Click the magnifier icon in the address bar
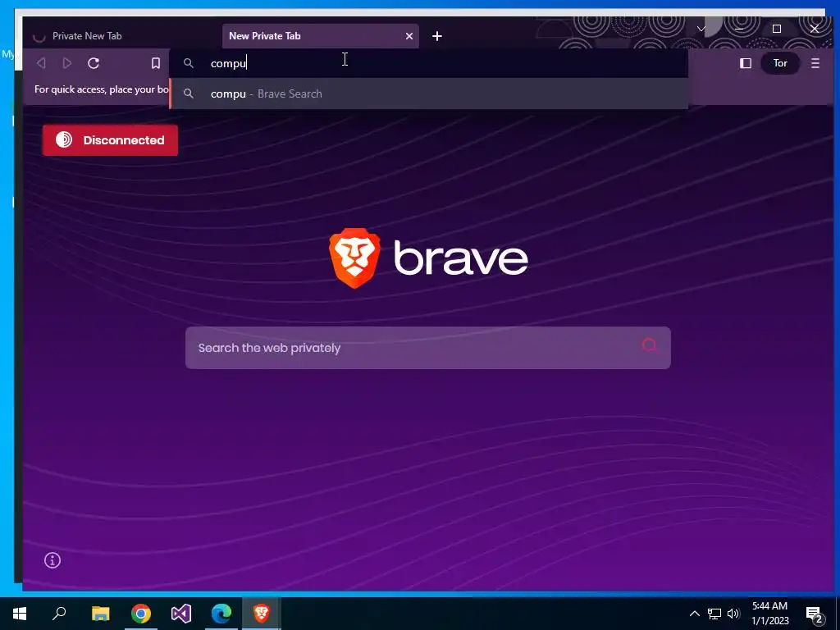 click(x=188, y=63)
